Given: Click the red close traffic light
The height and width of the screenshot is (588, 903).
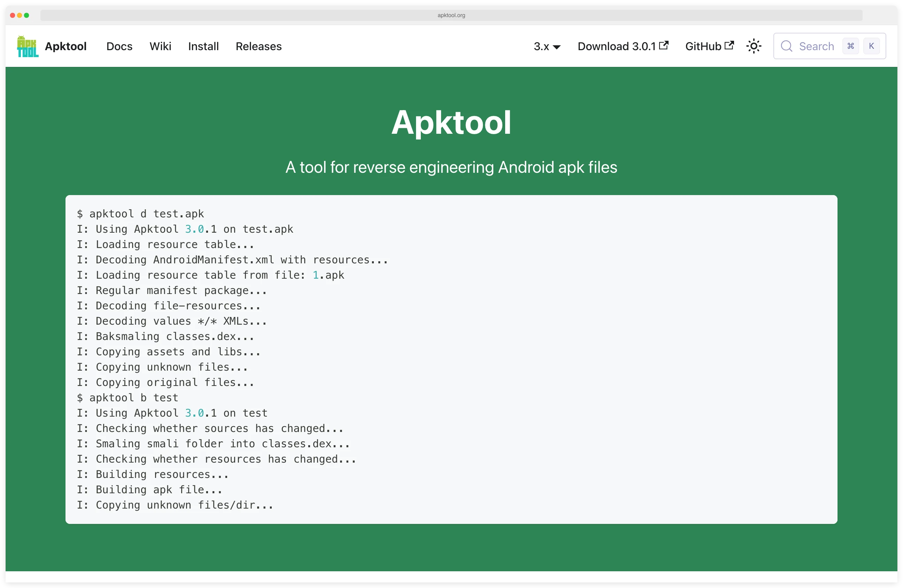Looking at the screenshot, I should pos(13,16).
